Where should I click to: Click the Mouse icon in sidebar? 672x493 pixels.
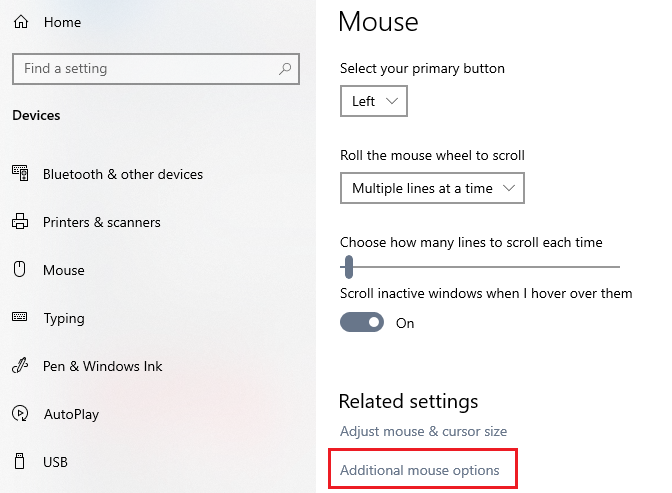tap(19, 270)
